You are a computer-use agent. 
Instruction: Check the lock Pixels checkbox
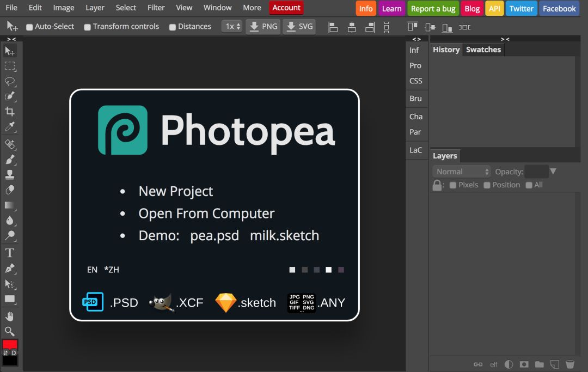pos(452,185)
